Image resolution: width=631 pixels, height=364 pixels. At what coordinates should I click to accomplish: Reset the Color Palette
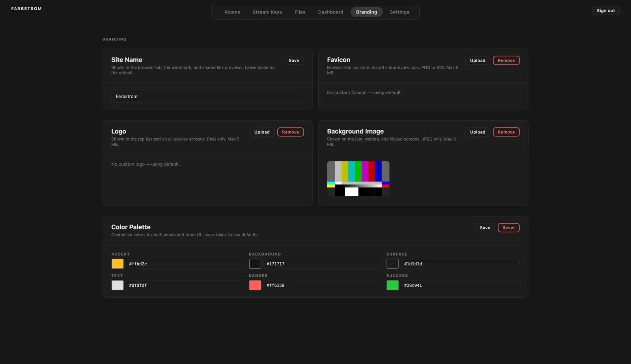(508, 228)
